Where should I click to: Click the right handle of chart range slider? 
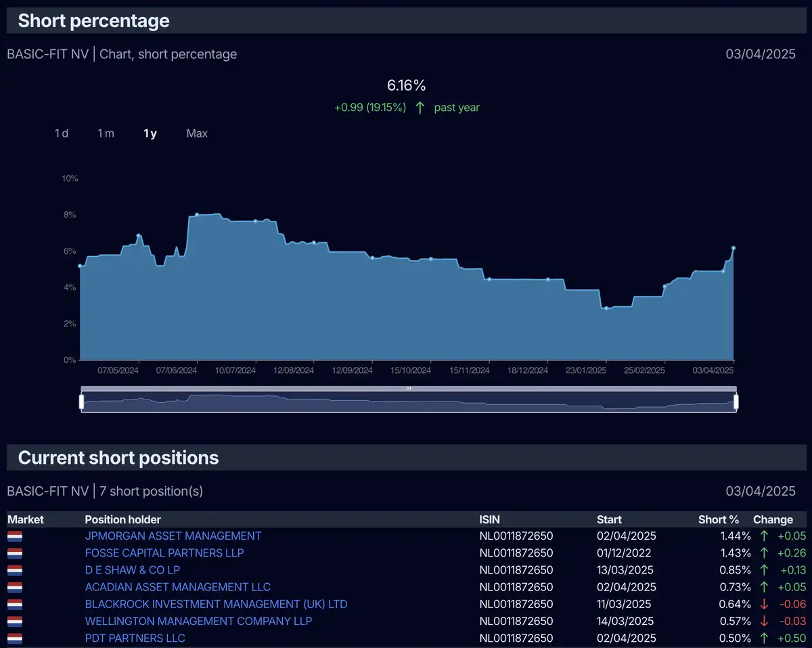[x=736, y=402]
